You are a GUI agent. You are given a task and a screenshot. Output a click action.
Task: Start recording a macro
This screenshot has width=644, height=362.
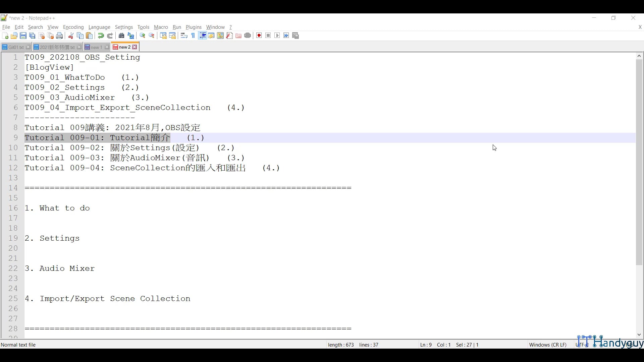259,36
